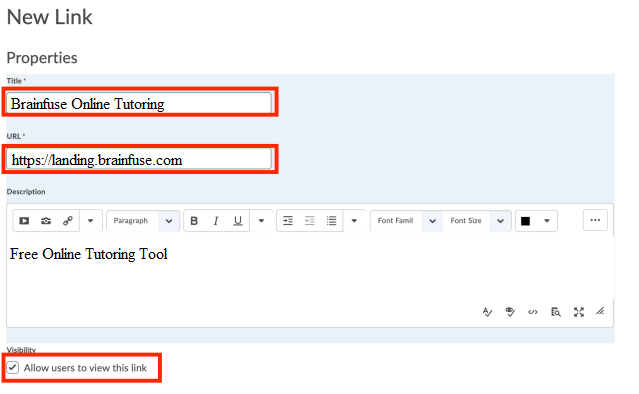639x394 pixels.
Task: Increase indent of text
Action: tap(288, 221)
